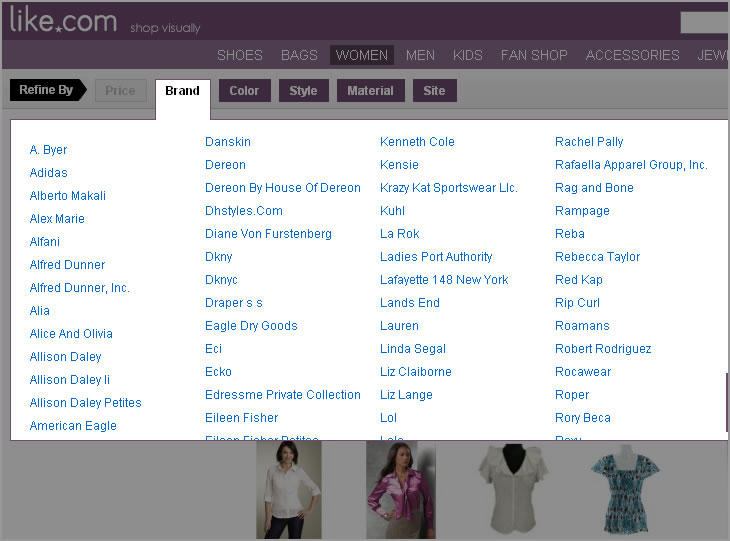Select the Allison Daley brand
Image resolution: width=730 pixels, height=541 pixels.
65,357
